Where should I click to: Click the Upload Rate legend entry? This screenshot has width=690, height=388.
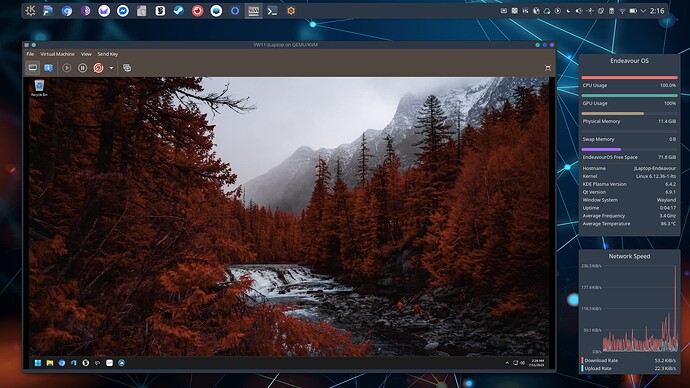tap(629, 368)
